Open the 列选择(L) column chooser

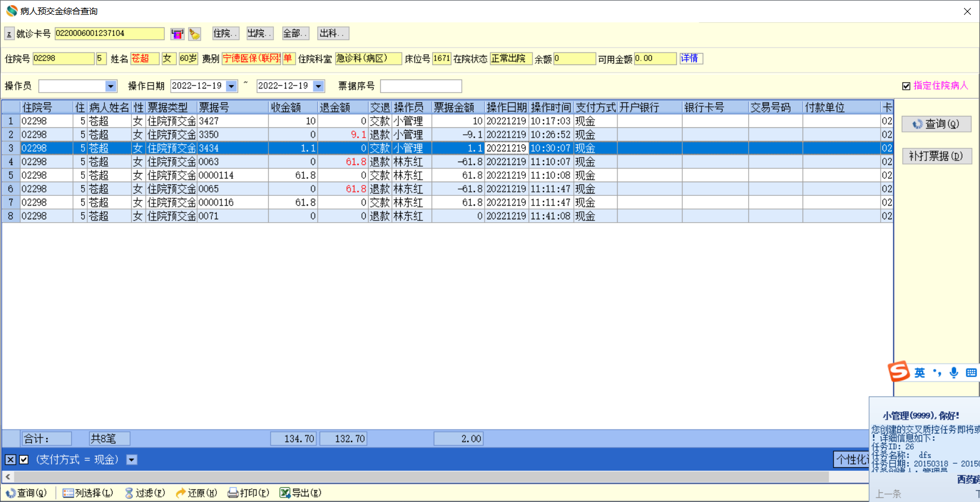pos(88,493)
